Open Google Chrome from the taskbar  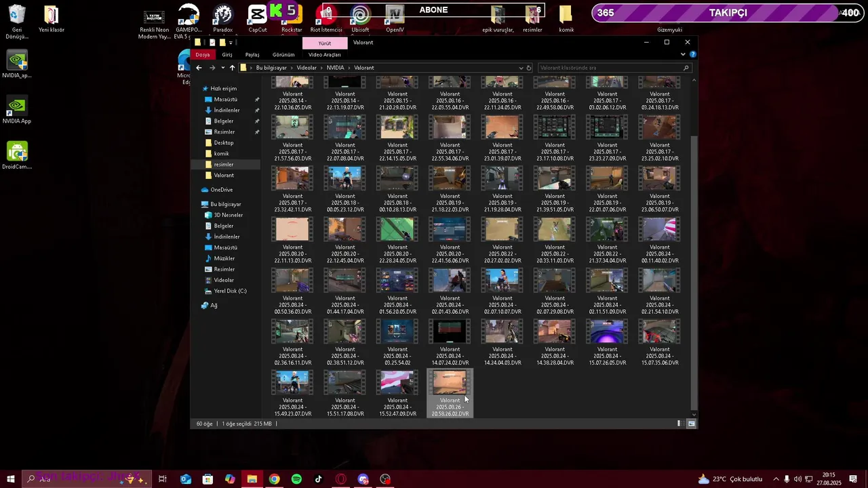point(274,479)
